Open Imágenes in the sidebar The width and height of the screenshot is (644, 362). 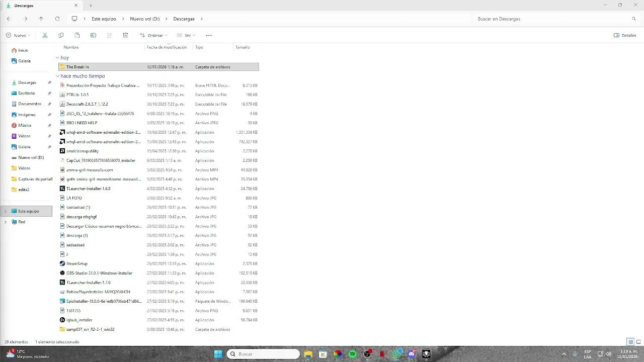click(27, 115)
